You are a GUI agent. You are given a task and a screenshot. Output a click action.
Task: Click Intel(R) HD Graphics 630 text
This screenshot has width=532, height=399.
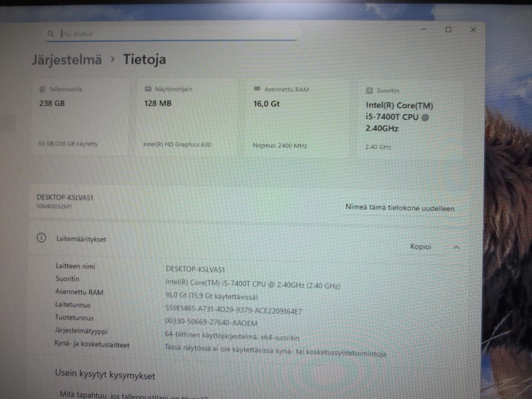point(177,145)
